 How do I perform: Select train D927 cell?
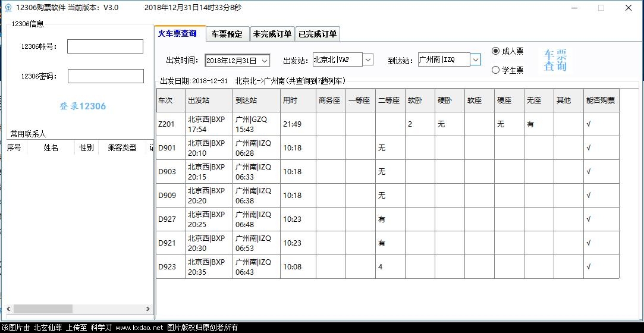[x=171, y=219]
